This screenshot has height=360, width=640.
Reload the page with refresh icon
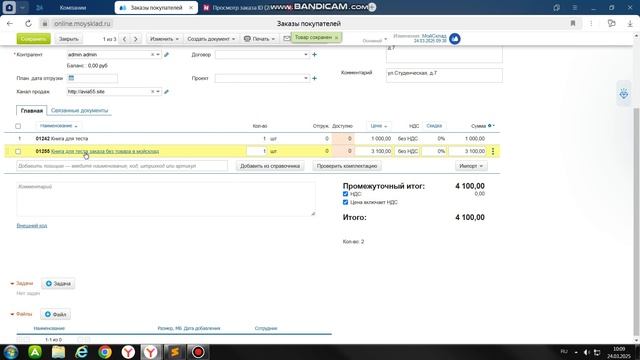click(28, 24)
